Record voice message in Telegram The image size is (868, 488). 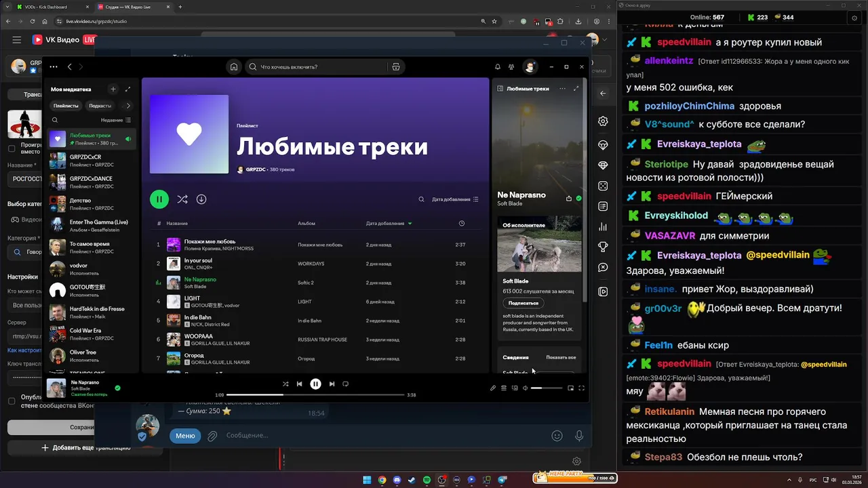pyautogui.click(x=579, y=436)
